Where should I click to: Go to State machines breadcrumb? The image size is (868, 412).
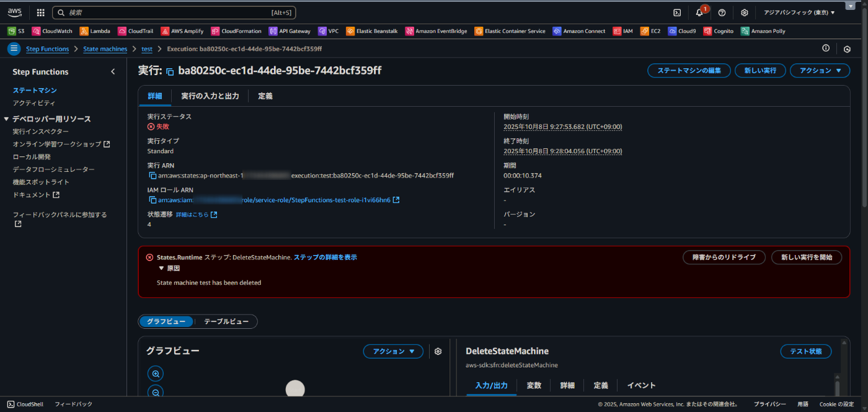[105, 49]
